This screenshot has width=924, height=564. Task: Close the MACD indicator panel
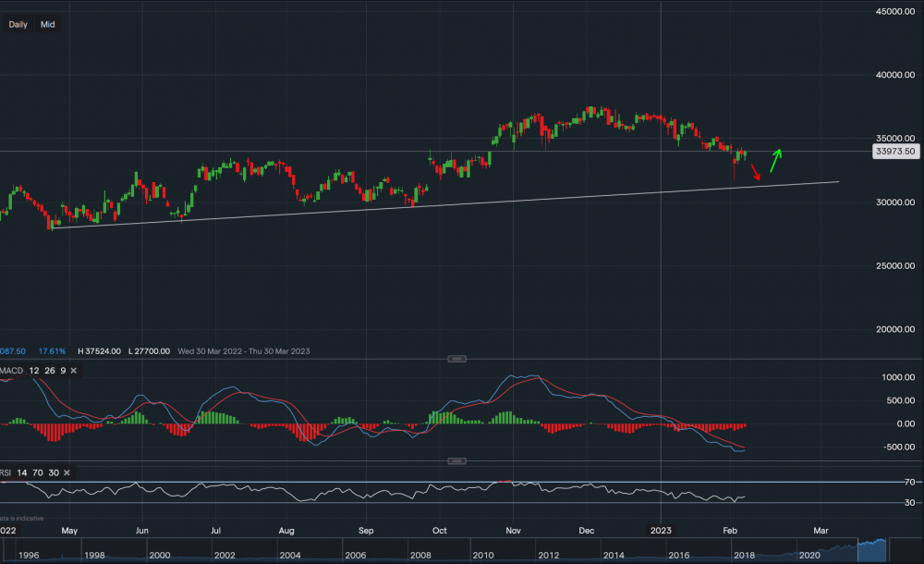pos(72,370)
